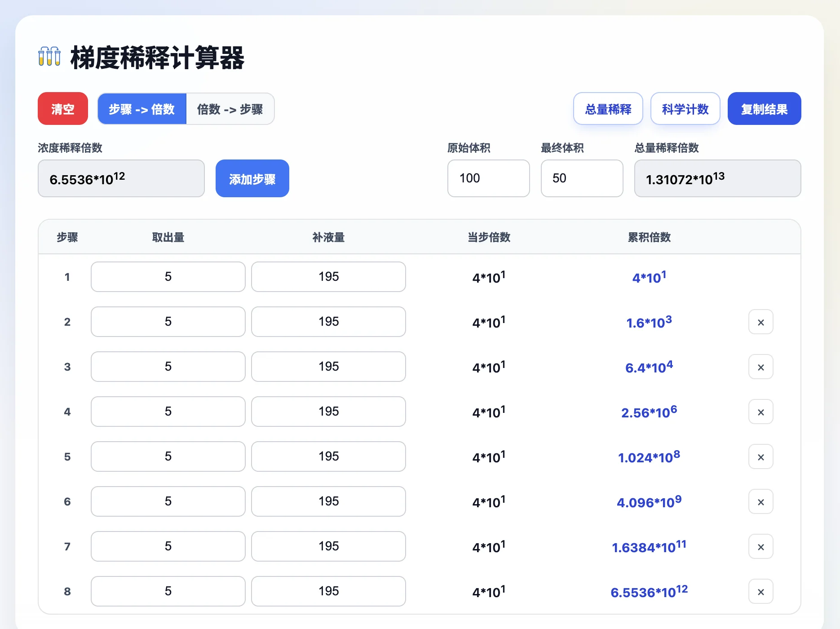Edit step 4 取出量 input

(168, 412)
